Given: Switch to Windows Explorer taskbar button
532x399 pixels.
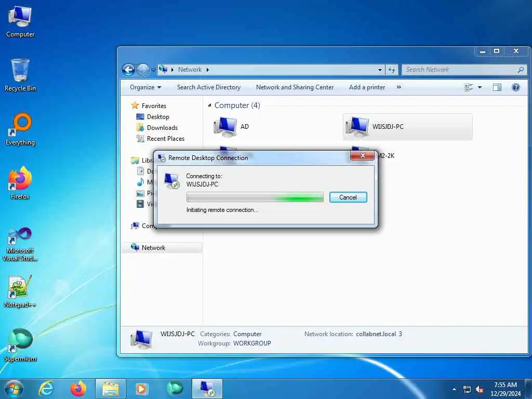Looking at the screenshot, I should click(111, 389).
